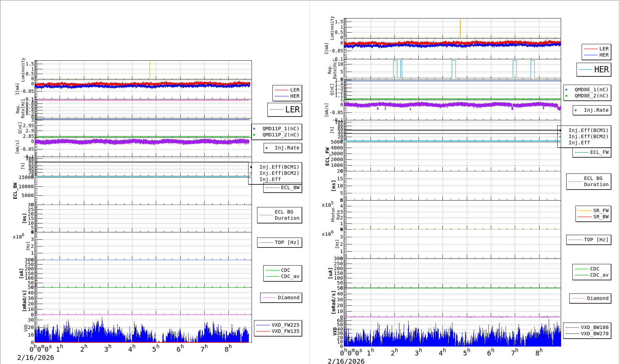619x364 pixels.
Task: Click the QMD8E_2(nC) green legend entry
Action: click(591, 96)
